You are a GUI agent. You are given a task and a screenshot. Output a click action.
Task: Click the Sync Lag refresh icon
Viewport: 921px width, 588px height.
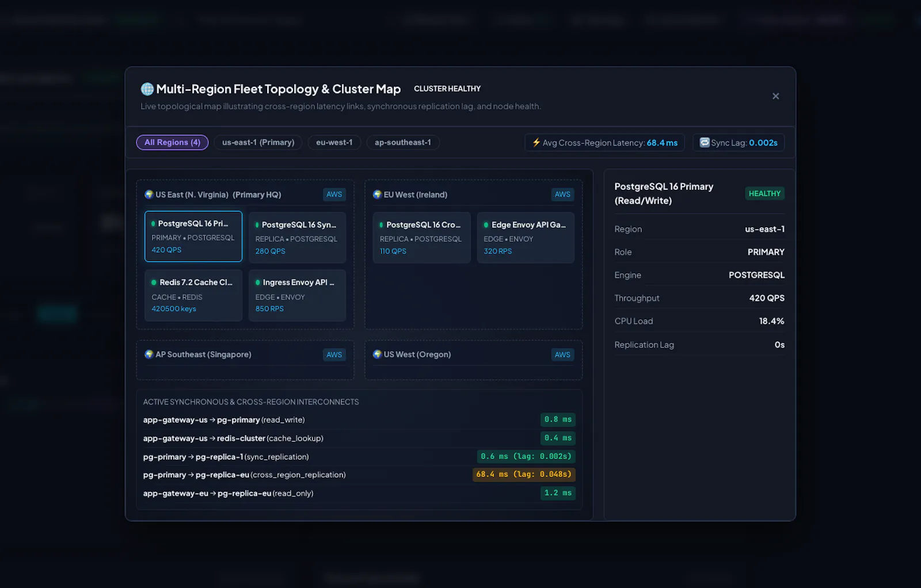click(x=704, y=142)
